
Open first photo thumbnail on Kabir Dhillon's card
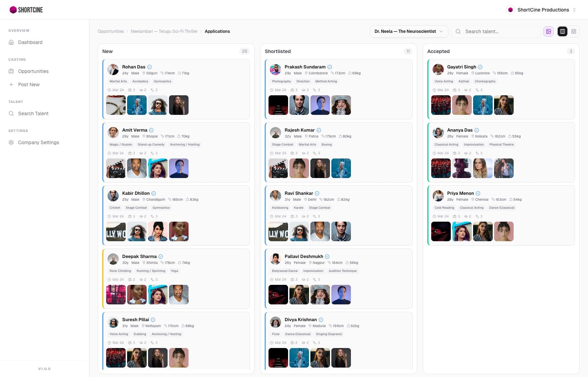(x=116, y=231)
